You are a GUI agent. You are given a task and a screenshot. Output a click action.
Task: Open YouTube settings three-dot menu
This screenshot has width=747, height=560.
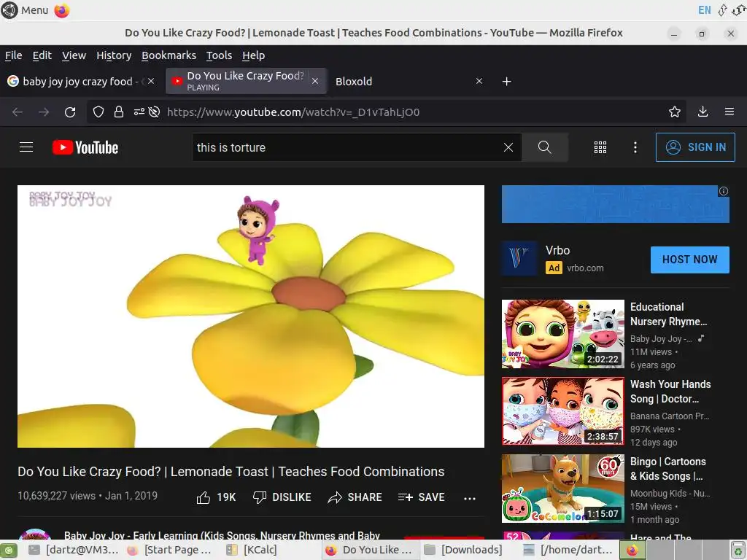point(635,147)
